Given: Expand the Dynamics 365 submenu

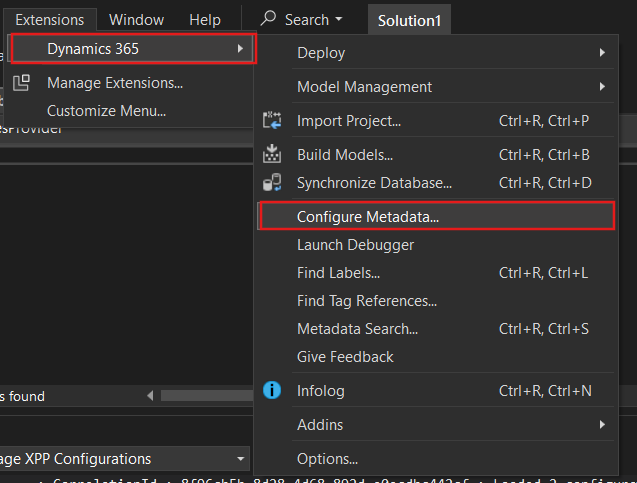Looking at the screenshot, I should (x=134, y=49).
